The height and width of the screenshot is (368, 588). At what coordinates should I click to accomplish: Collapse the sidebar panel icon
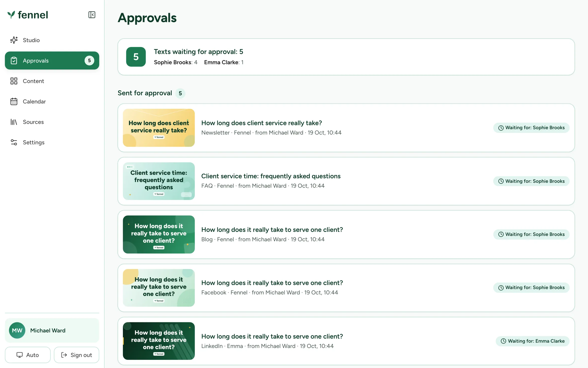tap(92, 15)
